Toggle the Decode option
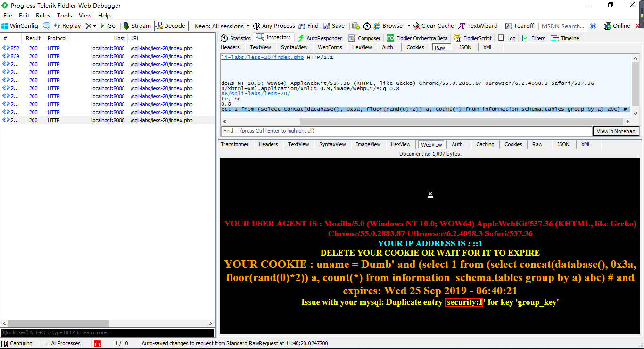 pyautogui.click(x=171, y=26)
